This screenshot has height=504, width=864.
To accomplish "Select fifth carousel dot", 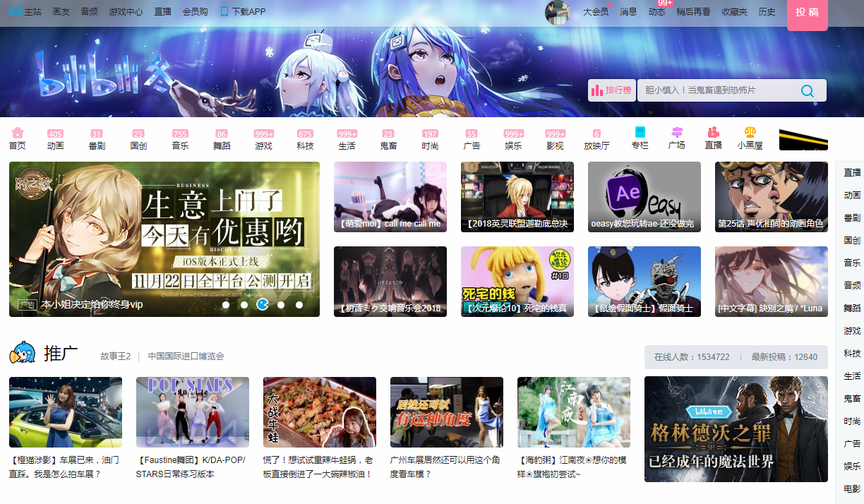I will [299, 305].
